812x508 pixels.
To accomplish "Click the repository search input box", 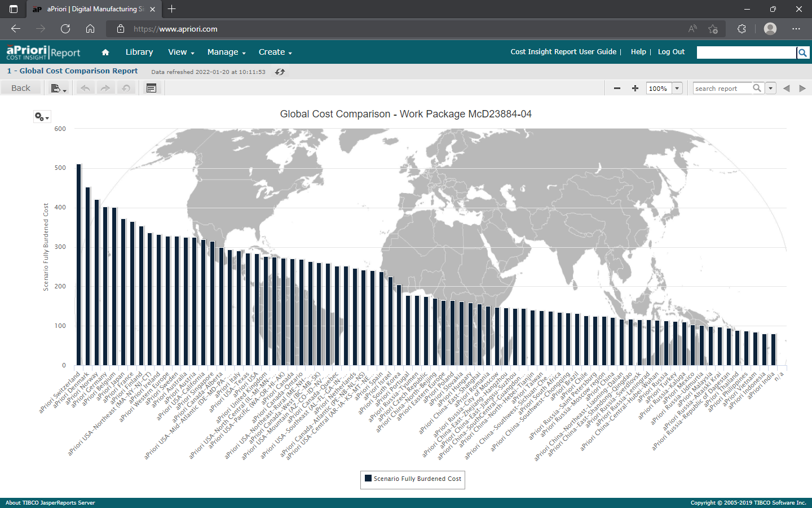I will tap(746, 52).
